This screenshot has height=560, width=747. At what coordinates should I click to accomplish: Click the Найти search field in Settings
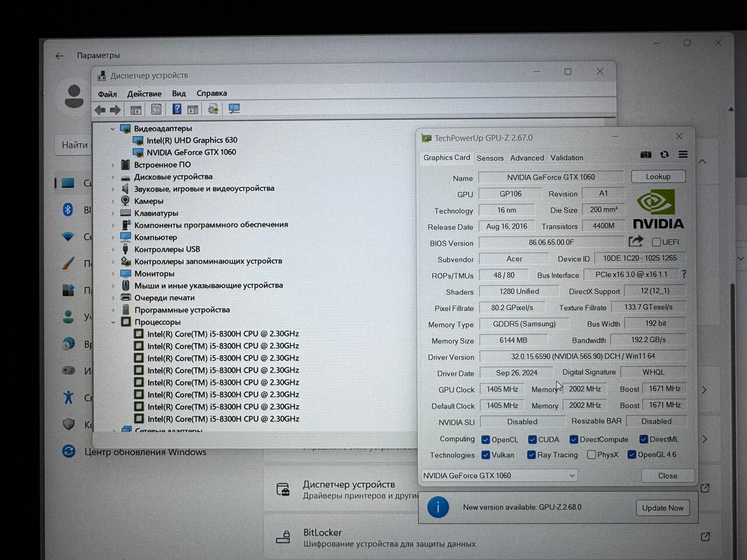[x=75, y=145]
